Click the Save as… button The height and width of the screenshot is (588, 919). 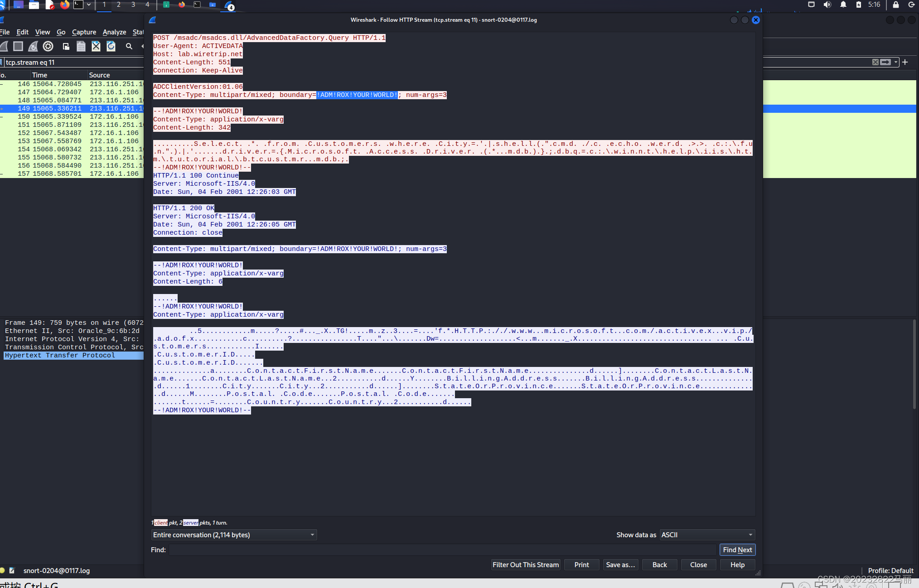(x=620, y=564)
